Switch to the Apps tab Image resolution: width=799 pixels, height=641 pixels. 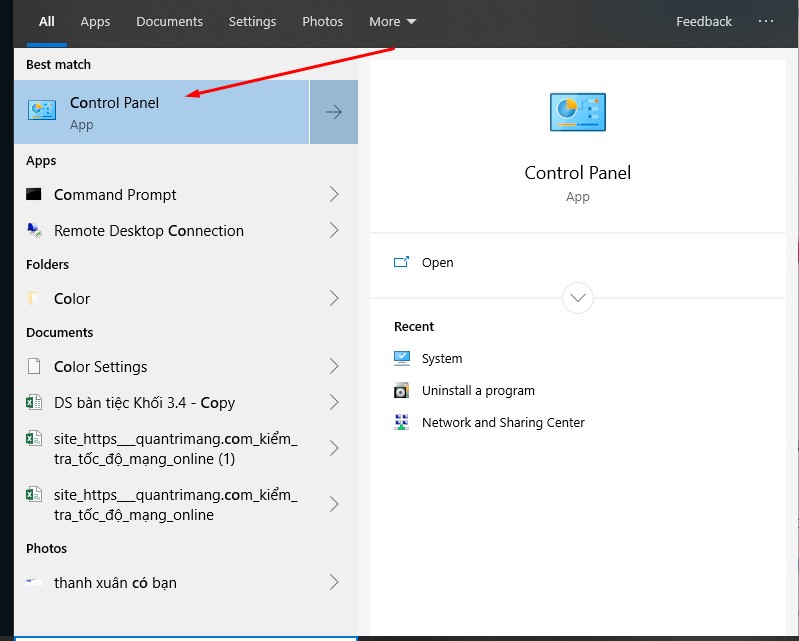click(x=96, y=21)
